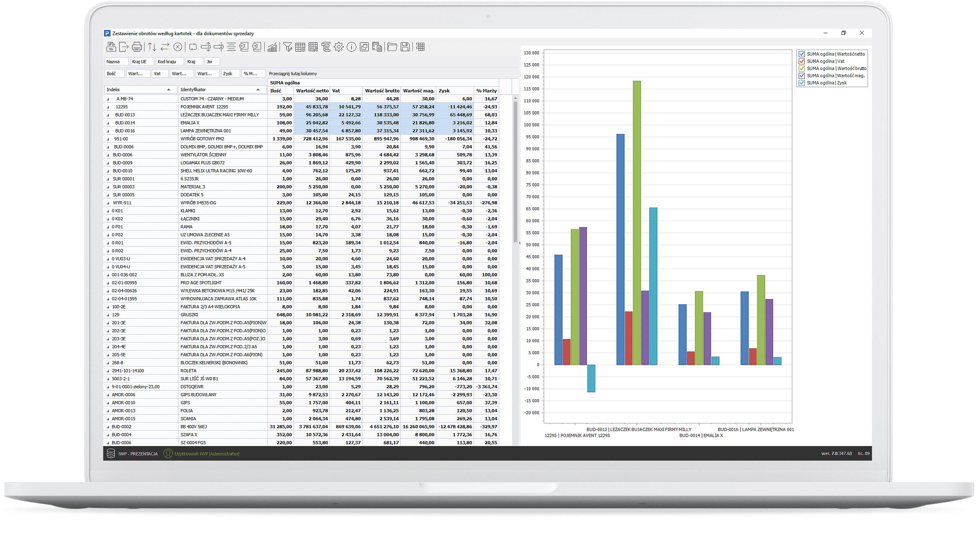
Task: Expand the BUD-0013 row
Action: click(108, 115)
